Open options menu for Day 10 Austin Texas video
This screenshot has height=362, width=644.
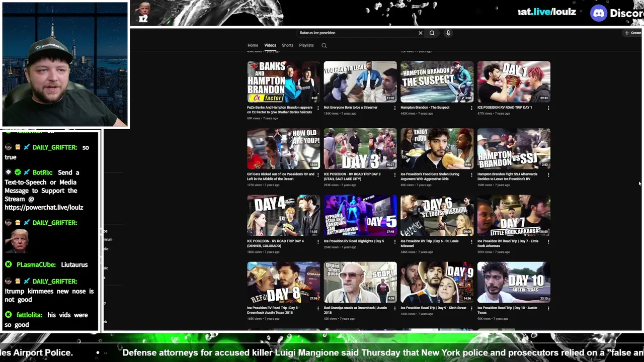tap(548, 308)
